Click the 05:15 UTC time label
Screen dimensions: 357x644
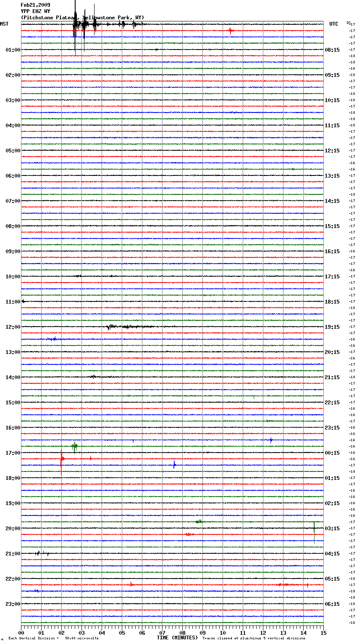tap(332, 579)
